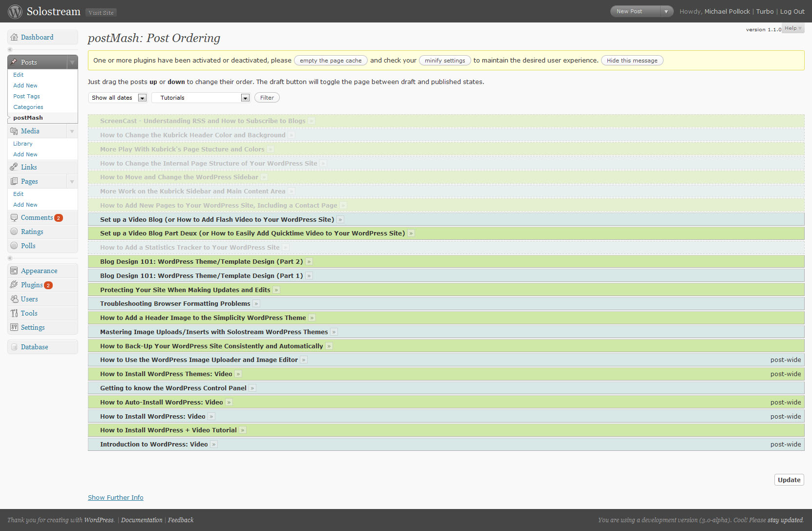
Task: Toggle draft on Protecting Your Site post
Action: point(276,290)
